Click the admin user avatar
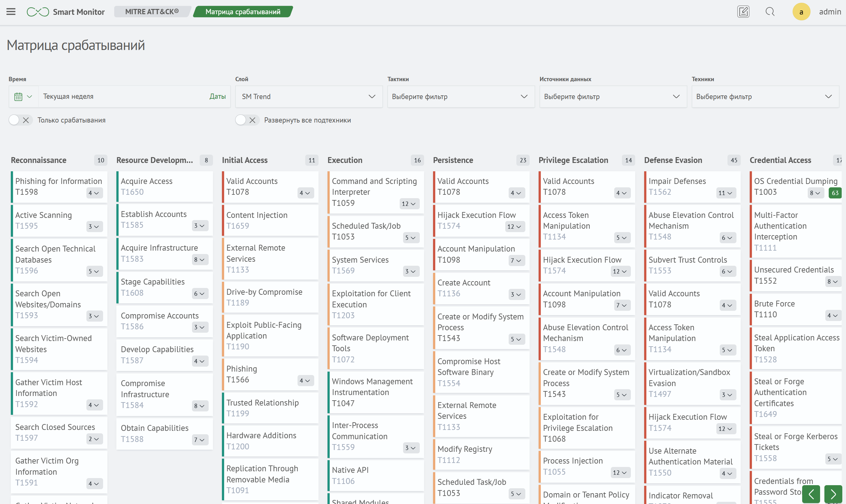846x504 pixels. [801, 12]
